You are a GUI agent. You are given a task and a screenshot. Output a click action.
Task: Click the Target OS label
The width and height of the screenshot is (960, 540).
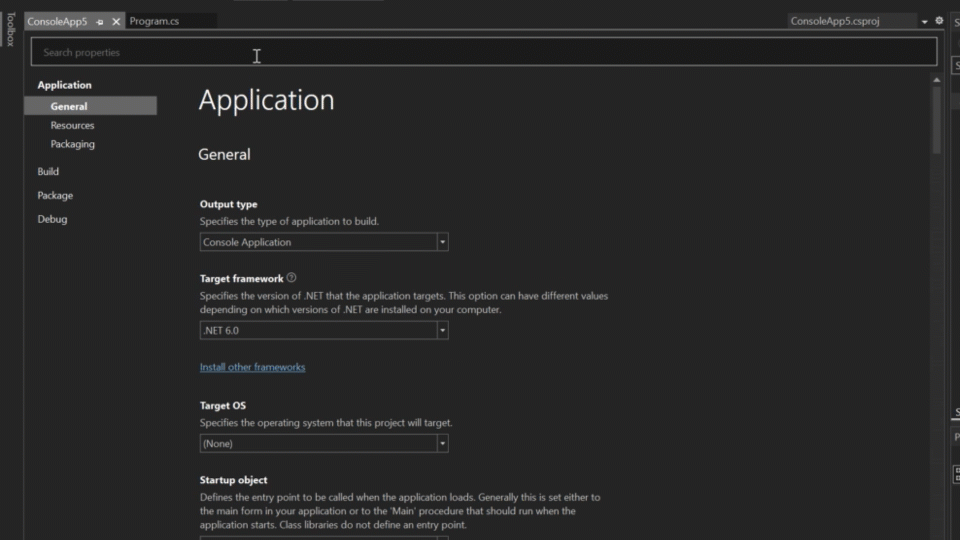coord(223,405)
